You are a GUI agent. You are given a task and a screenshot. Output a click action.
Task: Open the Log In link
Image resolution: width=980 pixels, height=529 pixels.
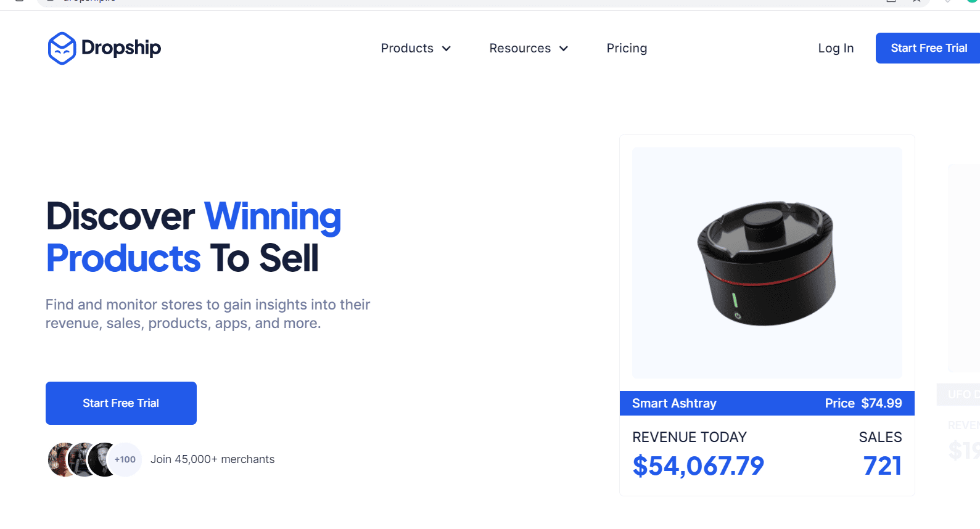(836, 48)
